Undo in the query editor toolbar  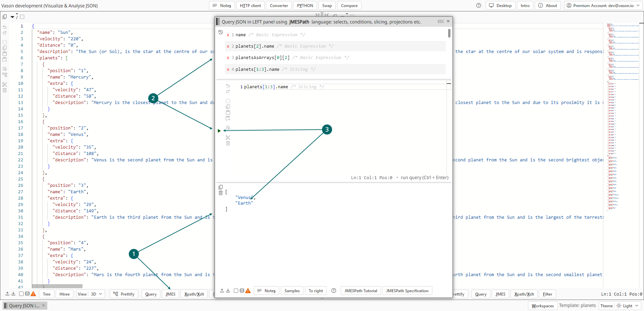(228, 86)
